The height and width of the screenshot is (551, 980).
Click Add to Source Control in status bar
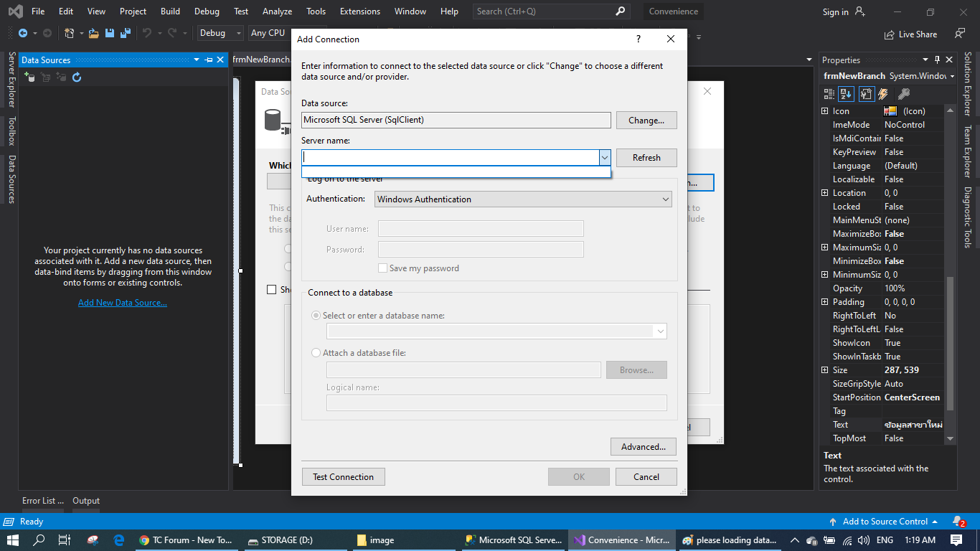coord(884,522)
